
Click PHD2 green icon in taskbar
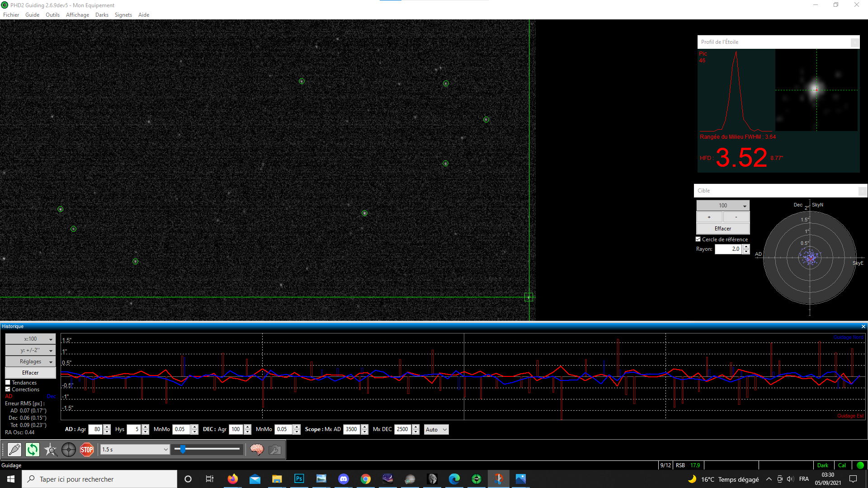(x=476, y=479)
